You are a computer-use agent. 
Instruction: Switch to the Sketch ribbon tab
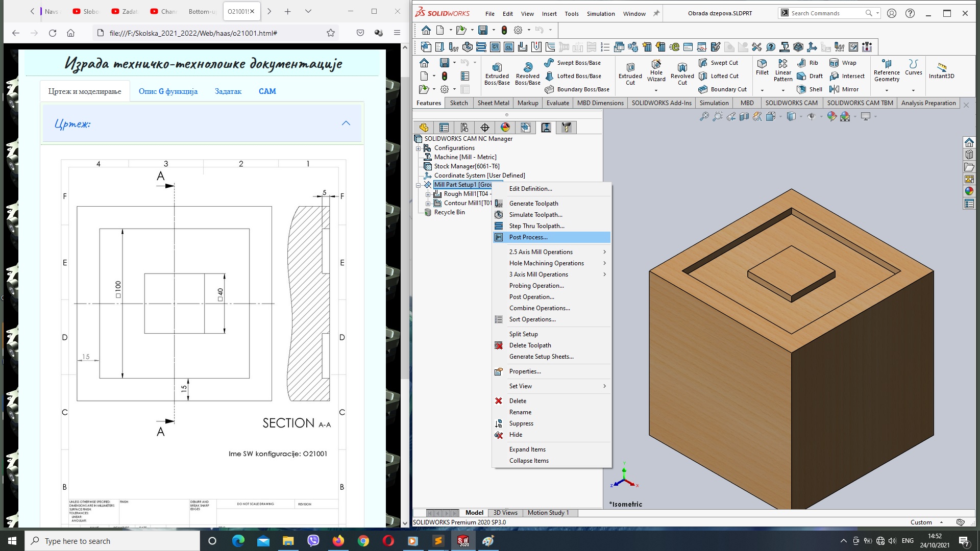click(459, 103)
